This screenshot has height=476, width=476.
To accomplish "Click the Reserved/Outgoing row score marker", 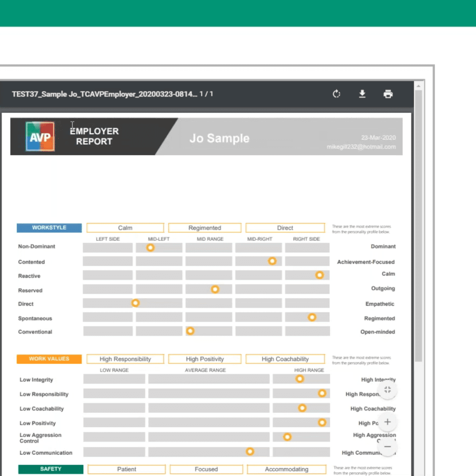I will pos(215,289).
